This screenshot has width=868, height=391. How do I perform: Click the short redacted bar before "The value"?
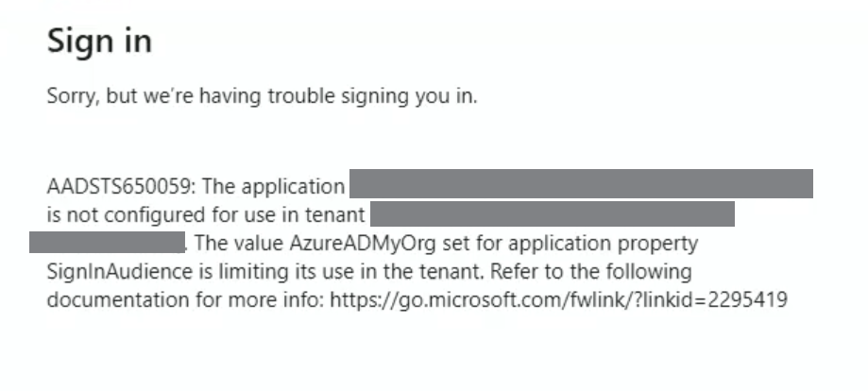click(x=106, y=243)
